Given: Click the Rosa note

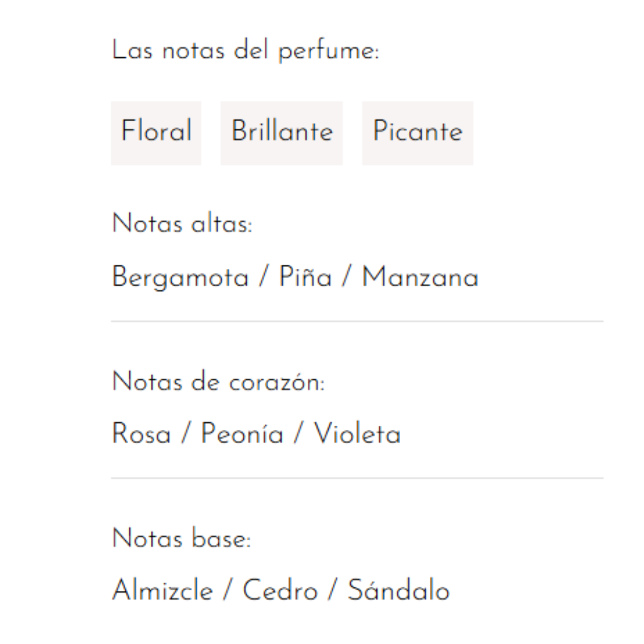Looking at the screenshot, I should click(141, 434).
